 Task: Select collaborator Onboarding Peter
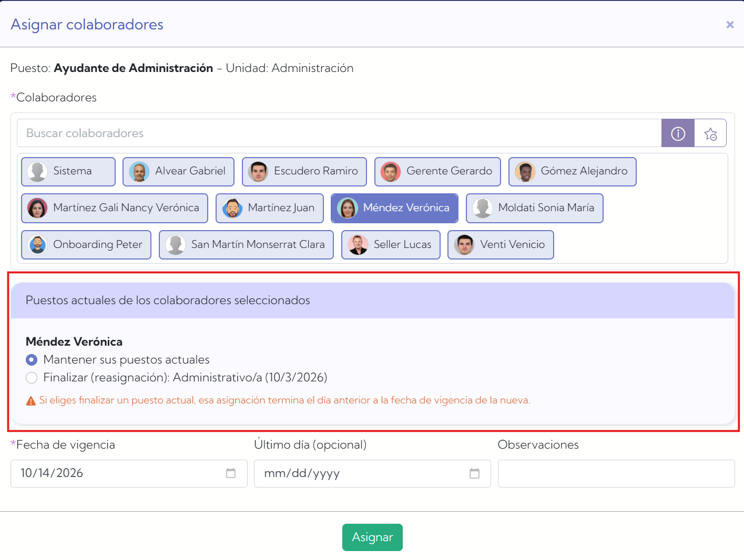tap(86, 245)
